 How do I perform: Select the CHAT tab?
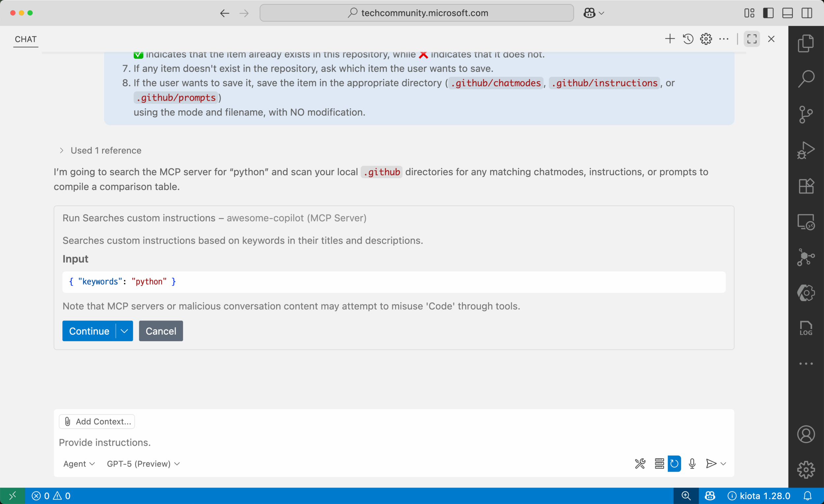(x=26, y=39)
